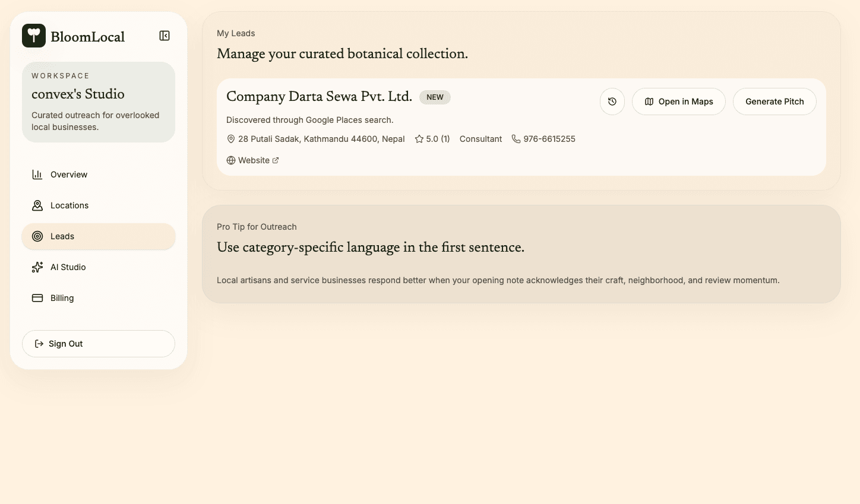This screenshot has width=860, height=504.
Task: Click the phone icon next to 976-6615255
Action: 515,138
